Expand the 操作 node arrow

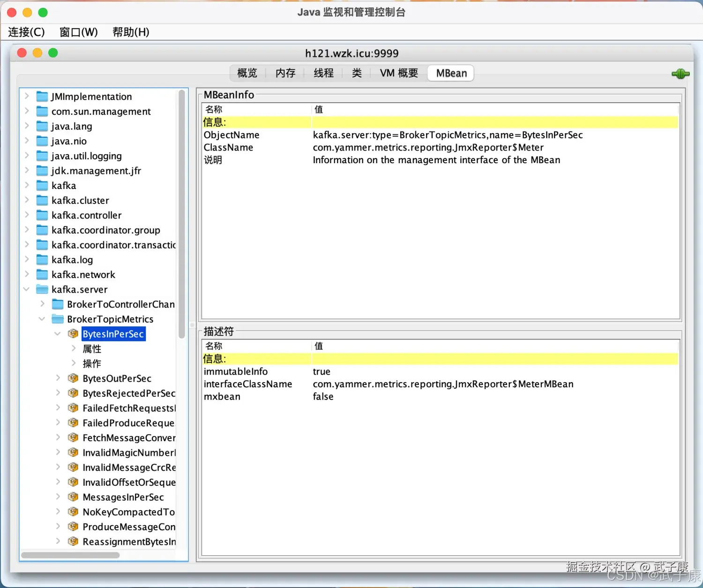point(74,363)
